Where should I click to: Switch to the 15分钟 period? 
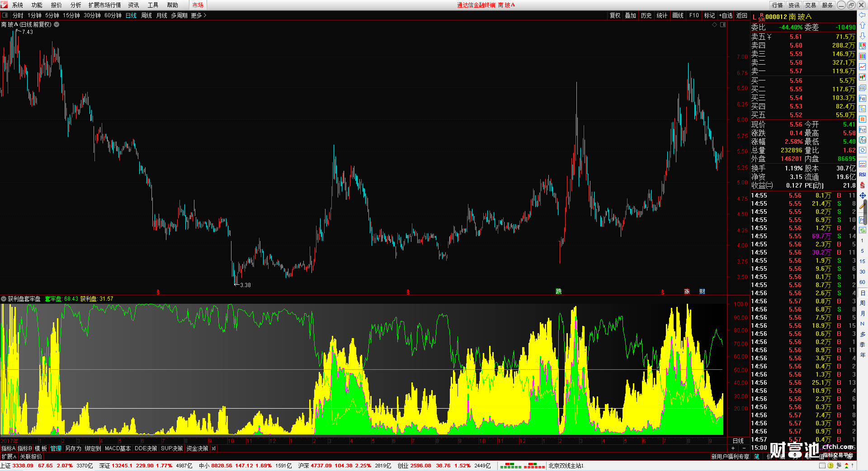click(71, 15)
